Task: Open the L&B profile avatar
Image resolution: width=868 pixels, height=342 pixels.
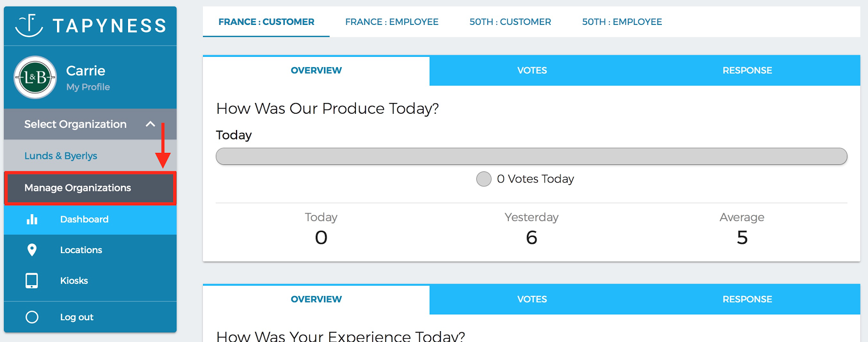Action: tap(35, 78)
